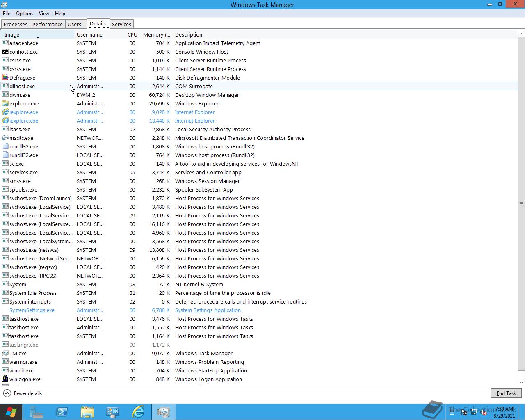
Task: Open Internet Explorer taskbar icon
Action: pos(138,412)
